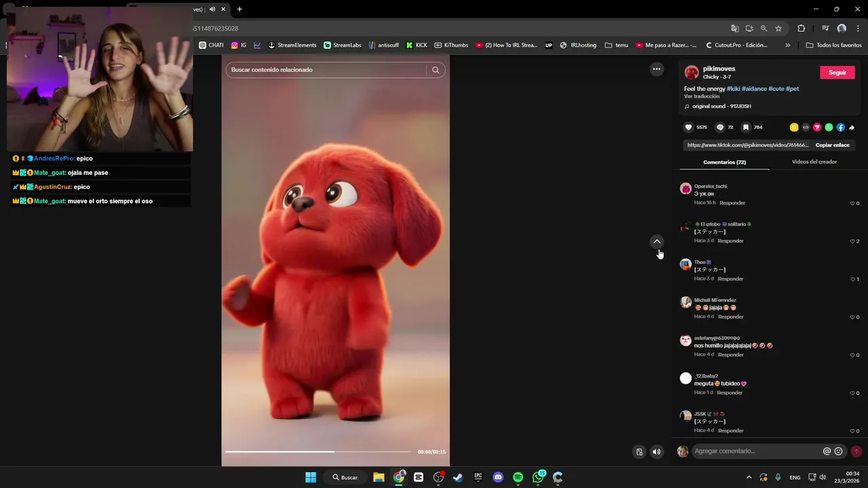Insert a mention with the @ icon

coord(827,451)
